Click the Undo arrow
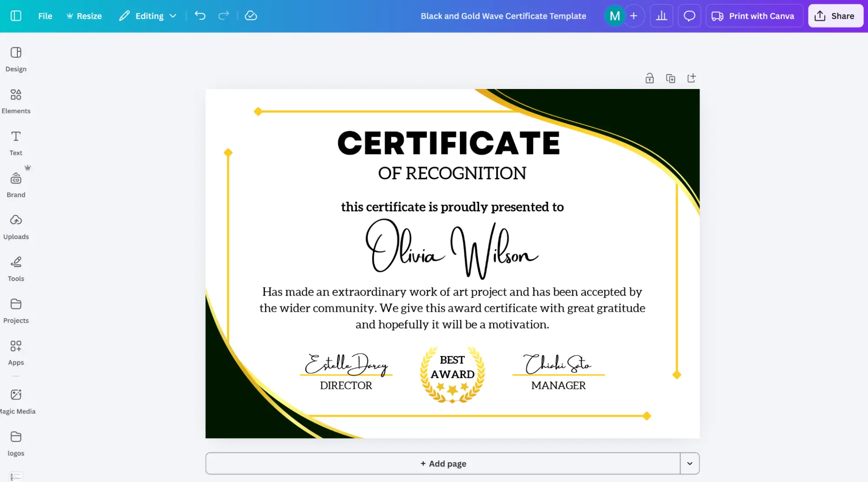Screen dimensions: 868x482 [x=200, y=16]
